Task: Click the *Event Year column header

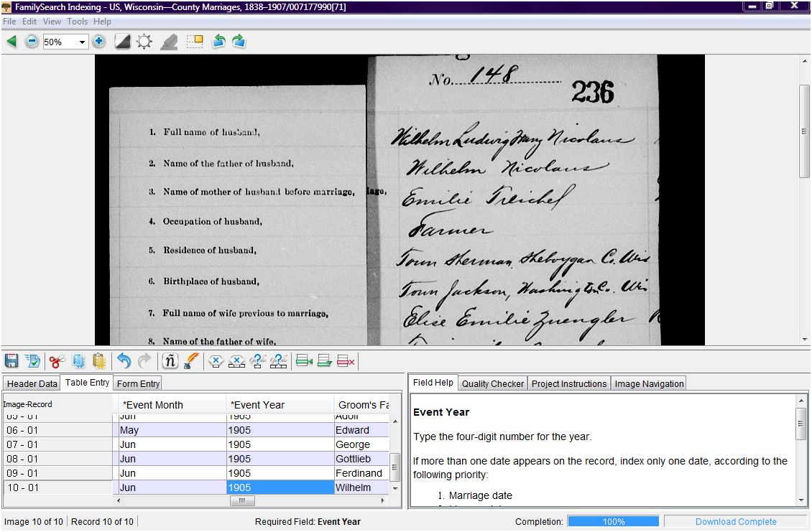Action: [280, 405]
